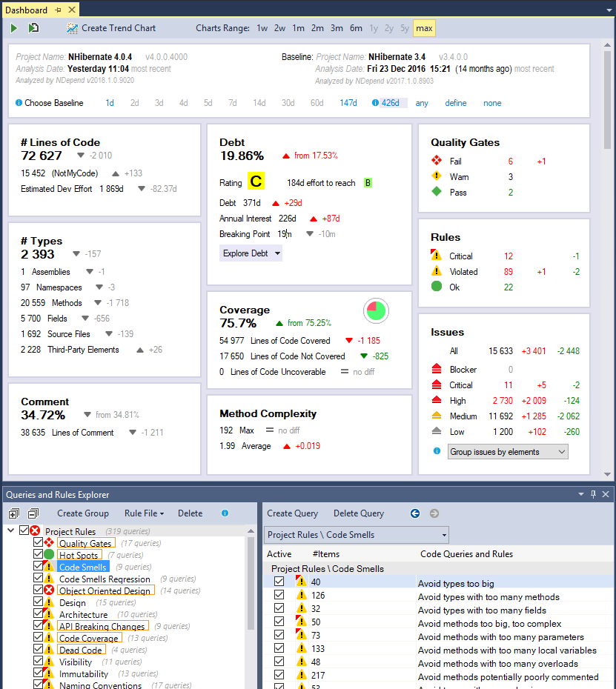Click the run analysis and build report icon
The width and height of the screenshot is (616, 689).
[33, 28]
